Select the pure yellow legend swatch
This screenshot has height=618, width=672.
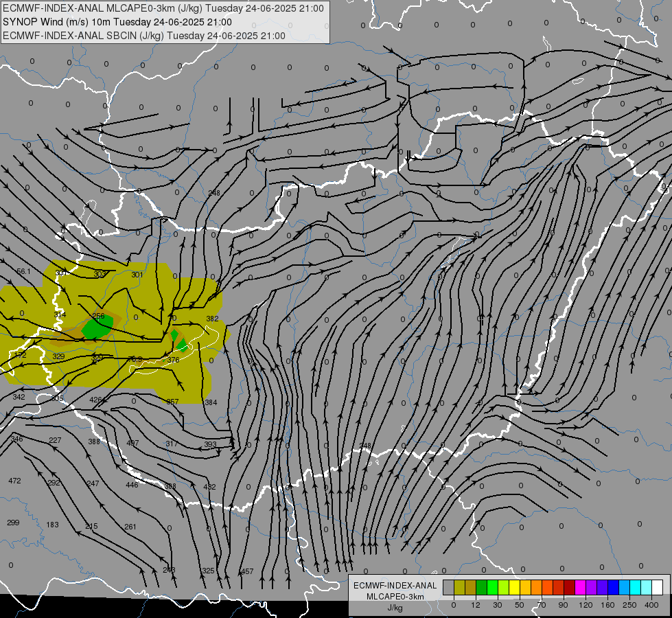click(514, 588)
